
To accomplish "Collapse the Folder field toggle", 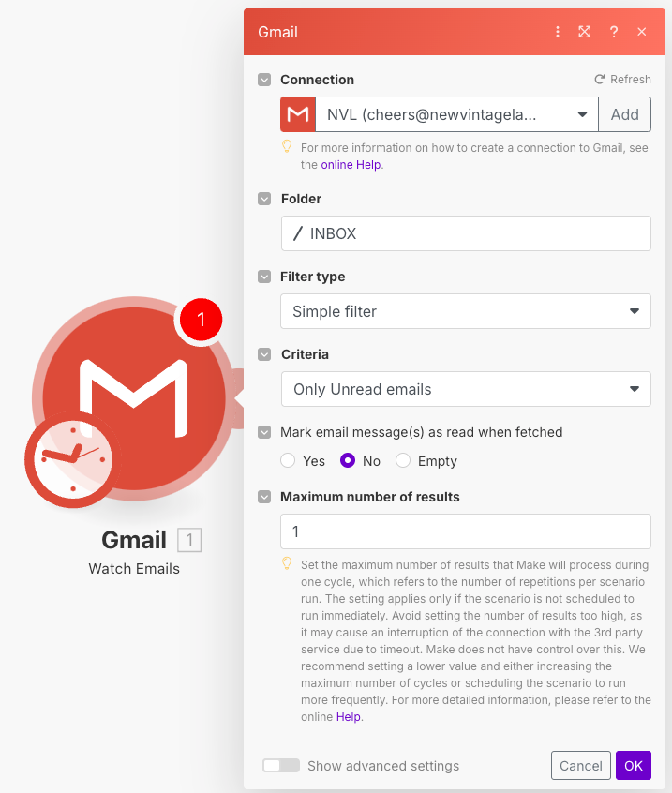I will click(264, 199).
